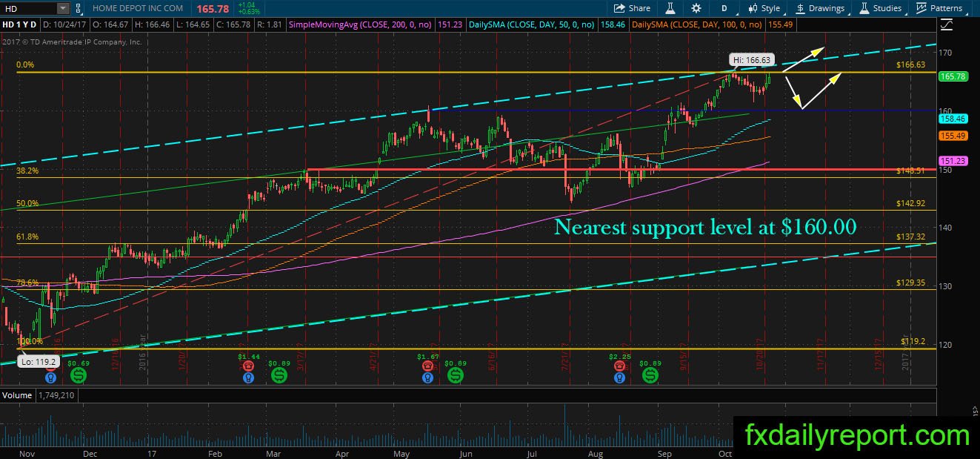The width and height of the screenshot is (980, 459).
Task: Click the Hi: 166.63 price bubble
Action: coord(750,59)
